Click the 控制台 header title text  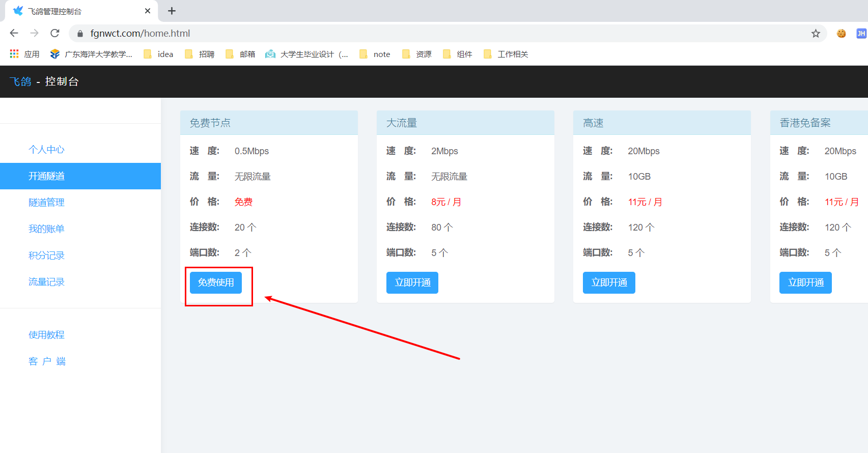coord(62,81)
